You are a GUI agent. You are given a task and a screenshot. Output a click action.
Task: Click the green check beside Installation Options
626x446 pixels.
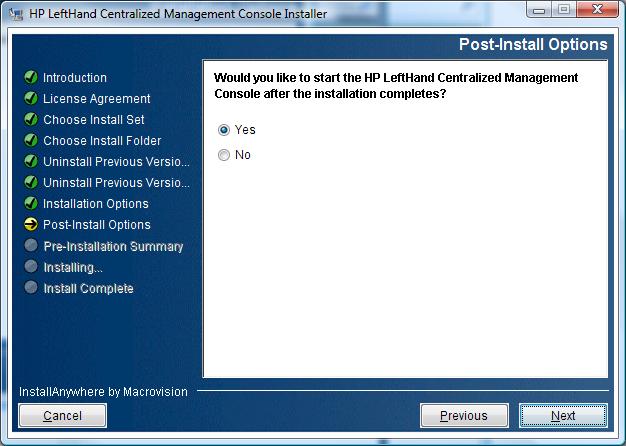tap(31, 203)
